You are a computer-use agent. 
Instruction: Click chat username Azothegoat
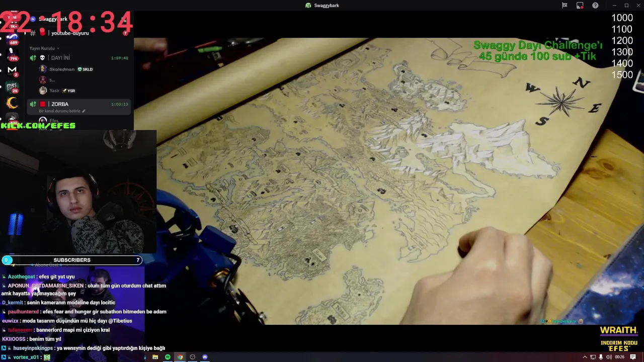pos(22,277)
